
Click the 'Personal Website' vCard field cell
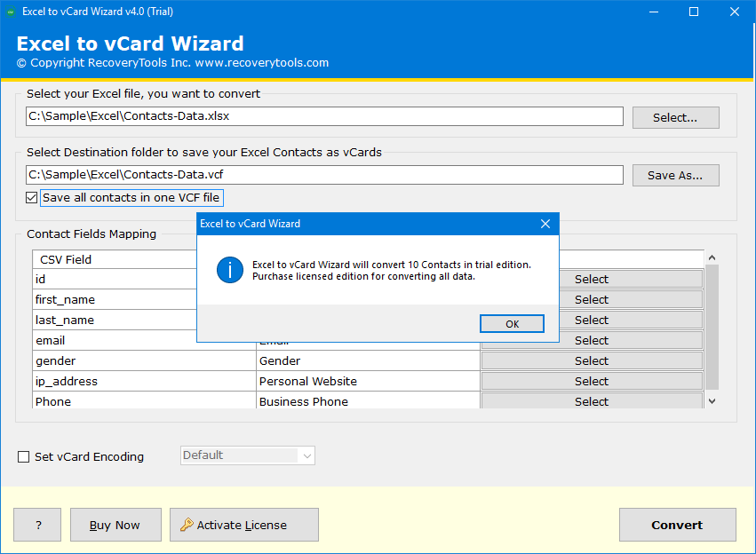[368, 381]
